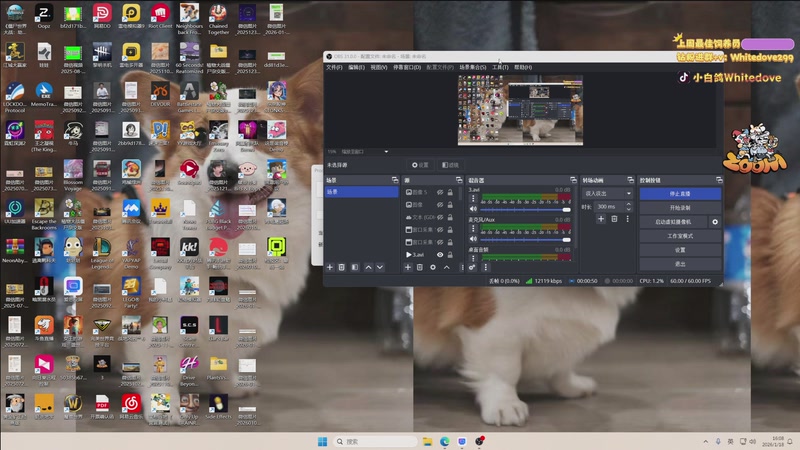Open 设置 in Controls panel
This screenshot has width=800, height=450.
click(680, 250)
